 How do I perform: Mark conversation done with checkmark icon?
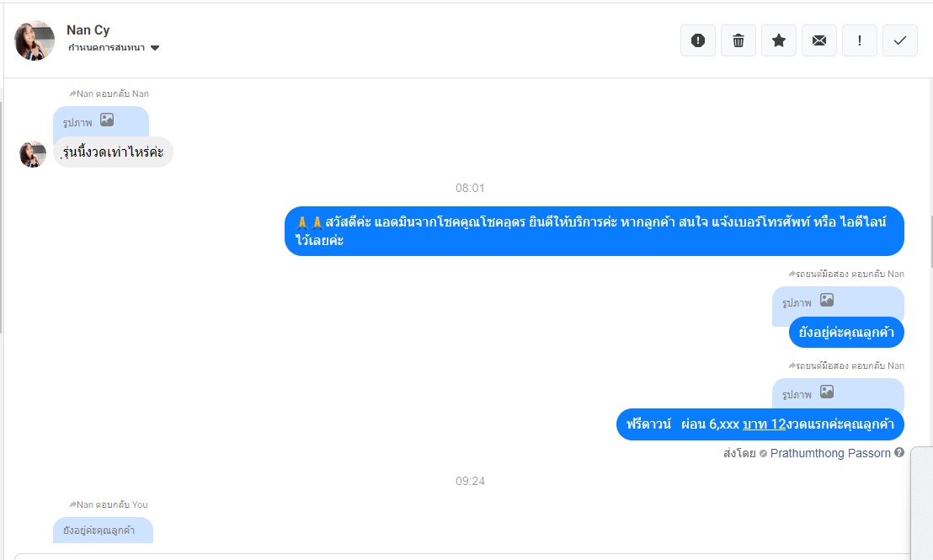tap(900, 40)
